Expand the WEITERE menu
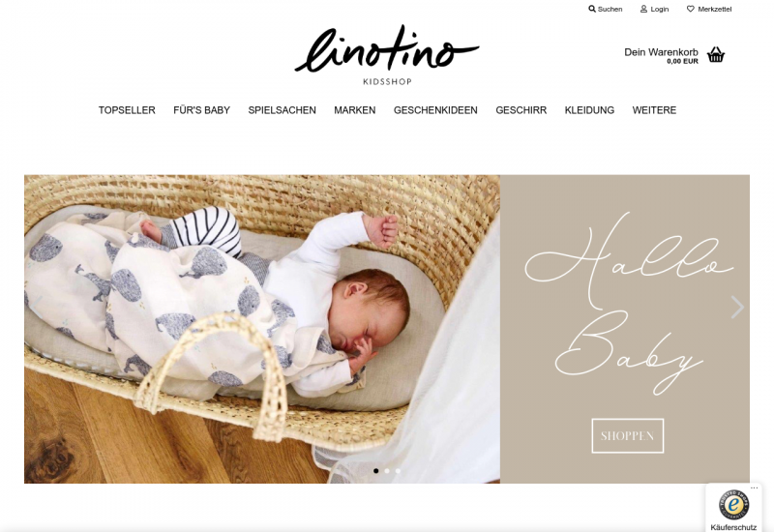774x532 pixels. coord(654,110)
